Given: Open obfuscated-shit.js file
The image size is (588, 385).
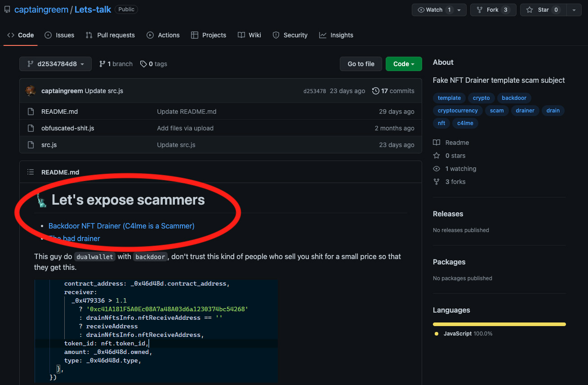Looking at the screenshot, I should [x=68, y=128].
